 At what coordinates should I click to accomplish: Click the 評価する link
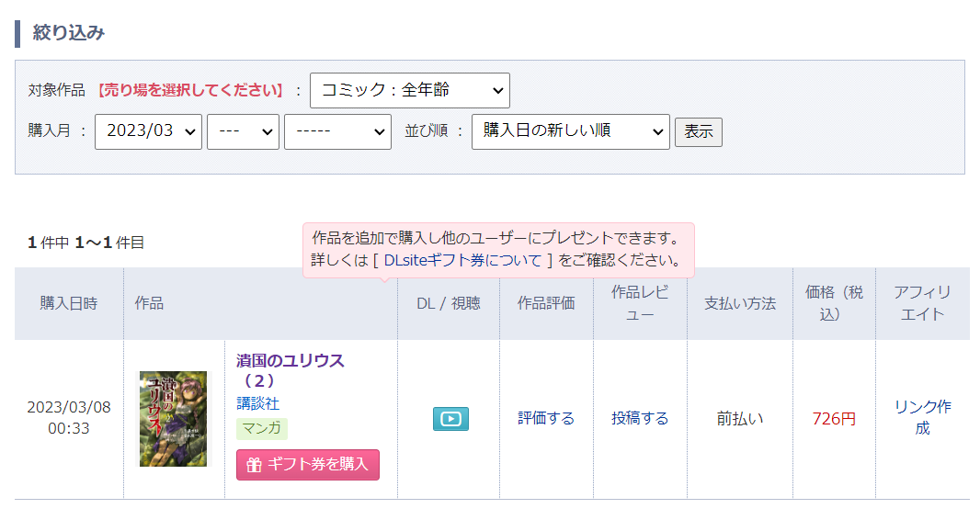546,418
